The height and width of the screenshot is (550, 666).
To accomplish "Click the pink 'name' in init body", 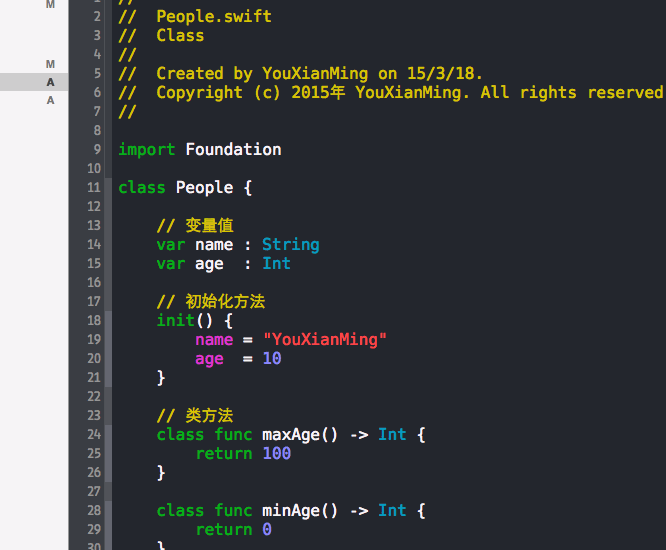I will coord(214,340).
